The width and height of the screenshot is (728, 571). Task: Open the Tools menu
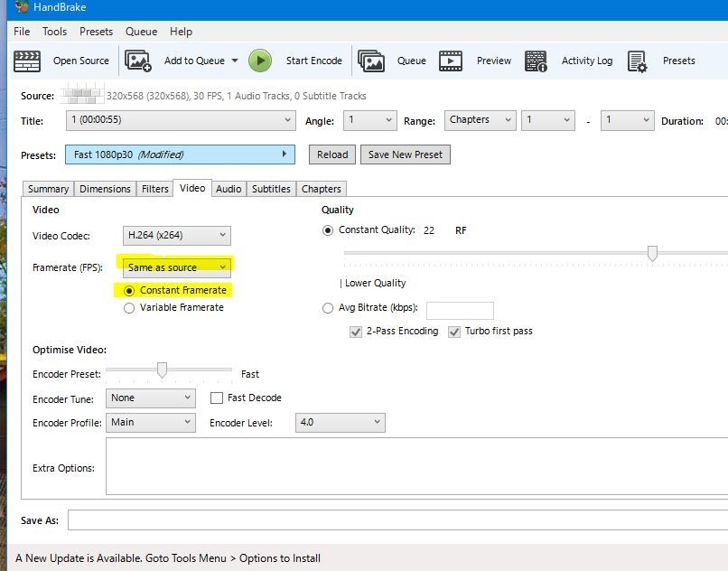tap(55, 32)
